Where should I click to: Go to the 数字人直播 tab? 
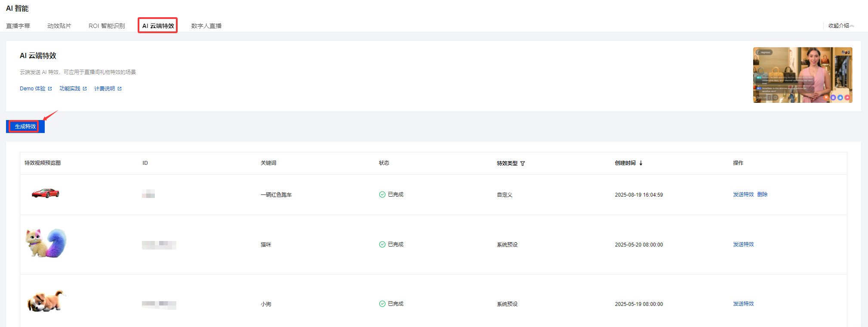click(x=206, y=26)
